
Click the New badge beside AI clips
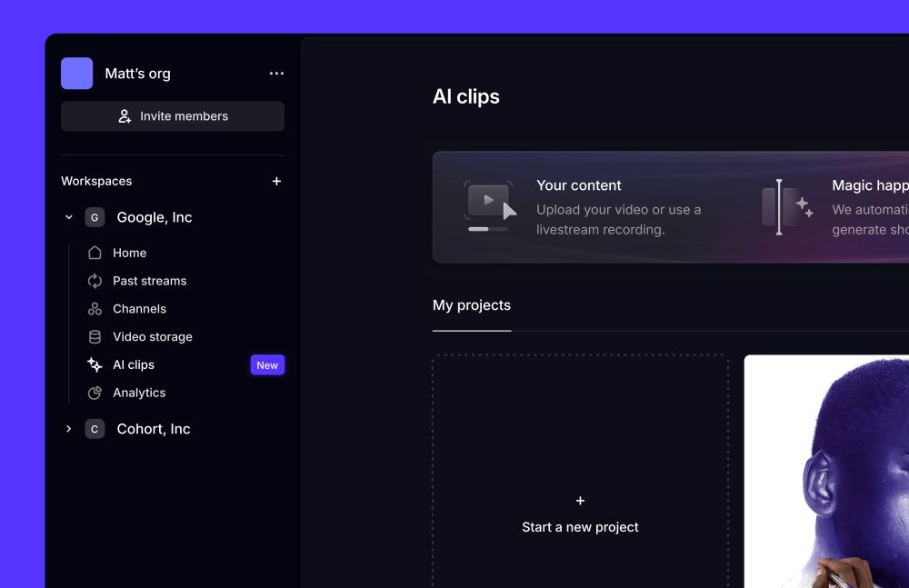(267, 365)
